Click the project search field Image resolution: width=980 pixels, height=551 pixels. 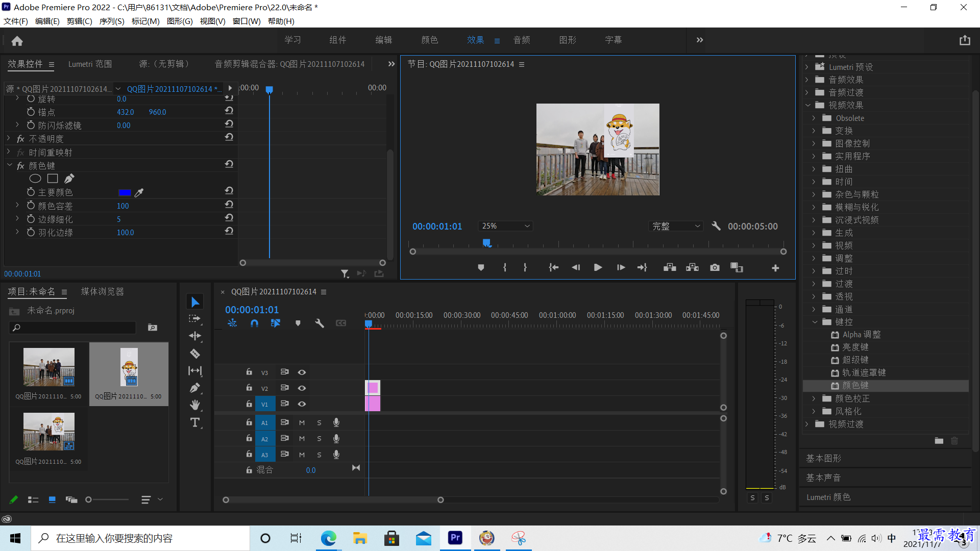point(73,328)
